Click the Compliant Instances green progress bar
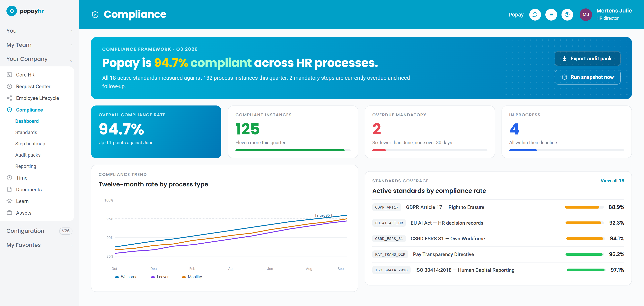Image resolution: width=644 pixels, height=306 pixels. [x=293, y=150]
